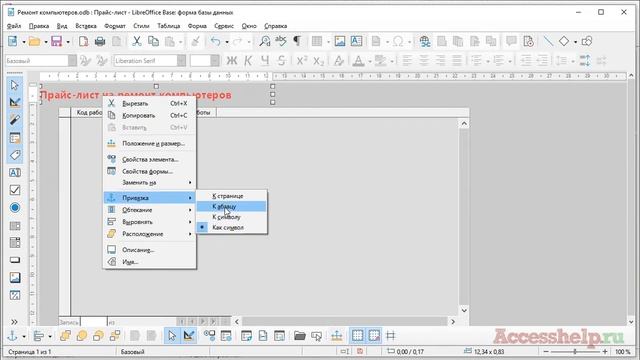Open the Сервис menu
The image size is (640, 360).
pos(224,26)
